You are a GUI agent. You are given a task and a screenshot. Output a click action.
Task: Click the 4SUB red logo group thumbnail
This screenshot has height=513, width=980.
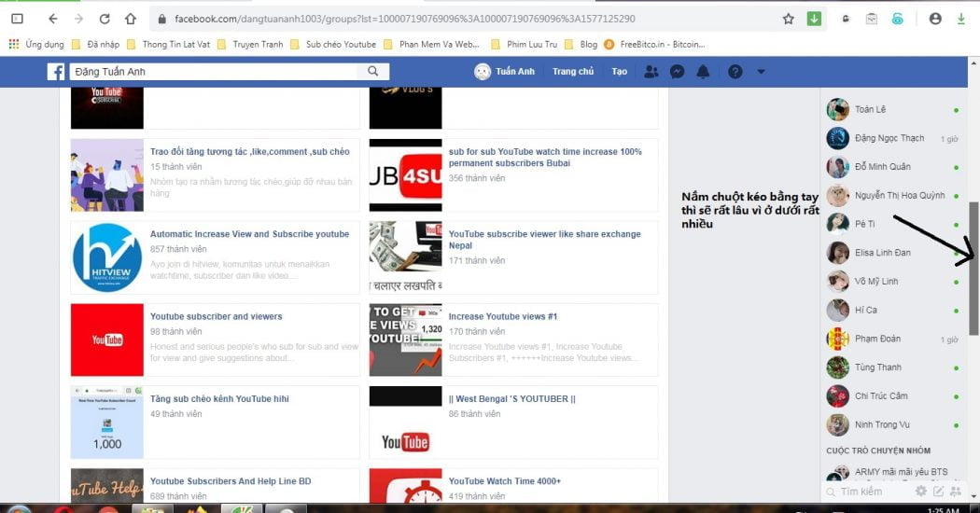pyautogui.click(x=406, y=175)
